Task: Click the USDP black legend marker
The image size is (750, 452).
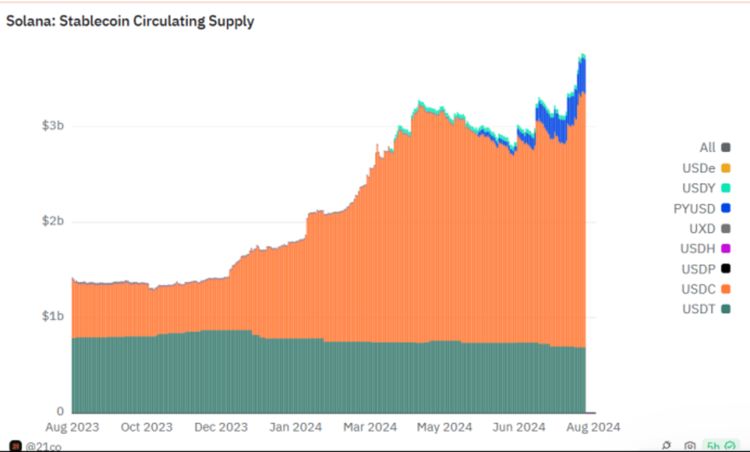Action: click(x=726, y=269)
